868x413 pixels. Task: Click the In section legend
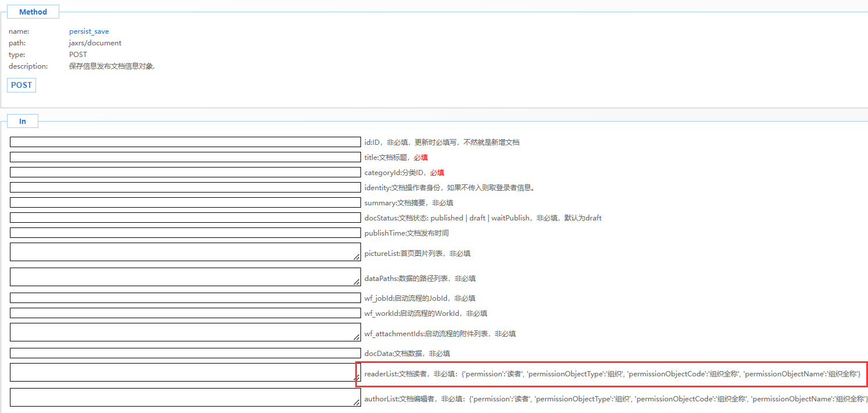(x=23, y=121)
